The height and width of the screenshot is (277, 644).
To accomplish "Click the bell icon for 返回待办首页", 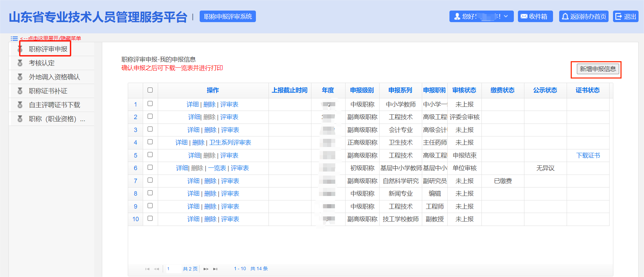I will 565,16.
